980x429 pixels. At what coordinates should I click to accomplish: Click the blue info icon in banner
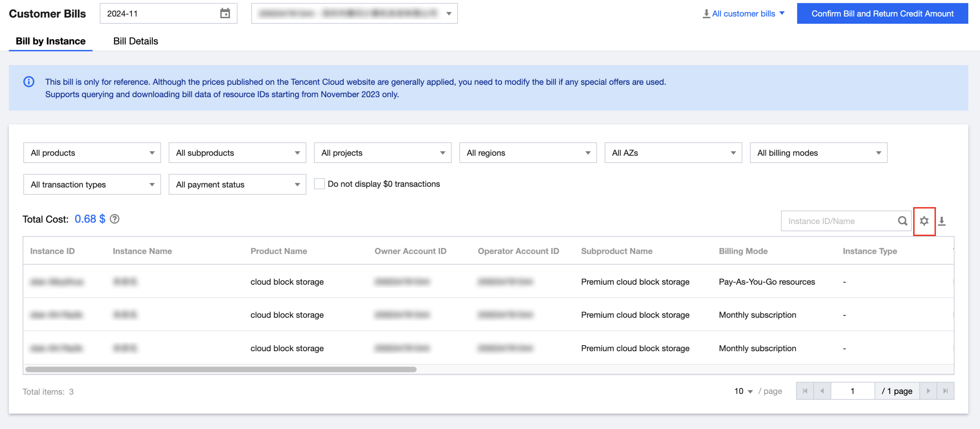pos(29,82)
